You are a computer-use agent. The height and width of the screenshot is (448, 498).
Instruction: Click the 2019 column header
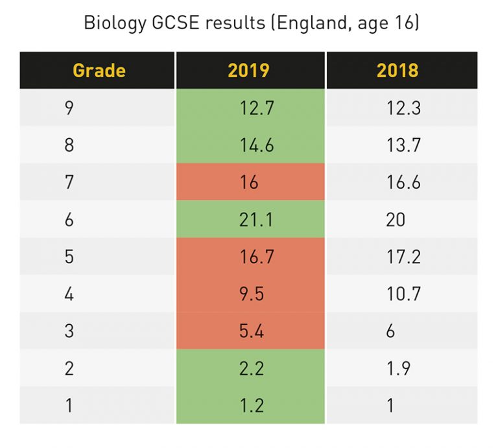coord(249,70)
